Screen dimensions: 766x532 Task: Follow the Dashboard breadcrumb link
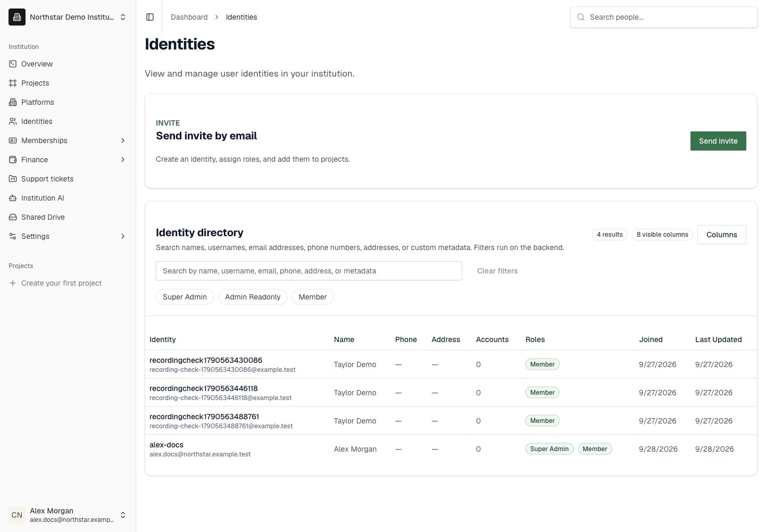189,17
